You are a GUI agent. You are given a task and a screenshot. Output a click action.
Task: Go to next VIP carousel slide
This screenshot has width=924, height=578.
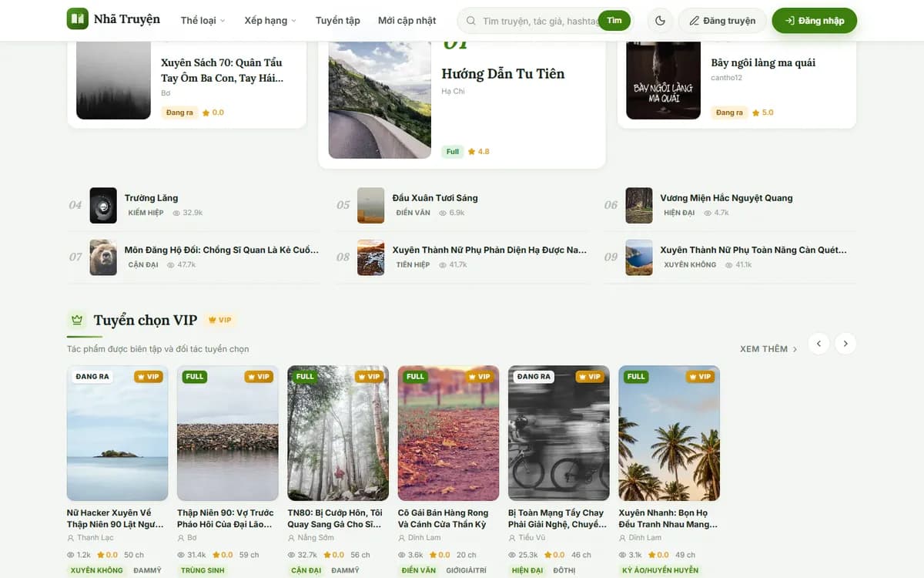click(x=845, y=344)
